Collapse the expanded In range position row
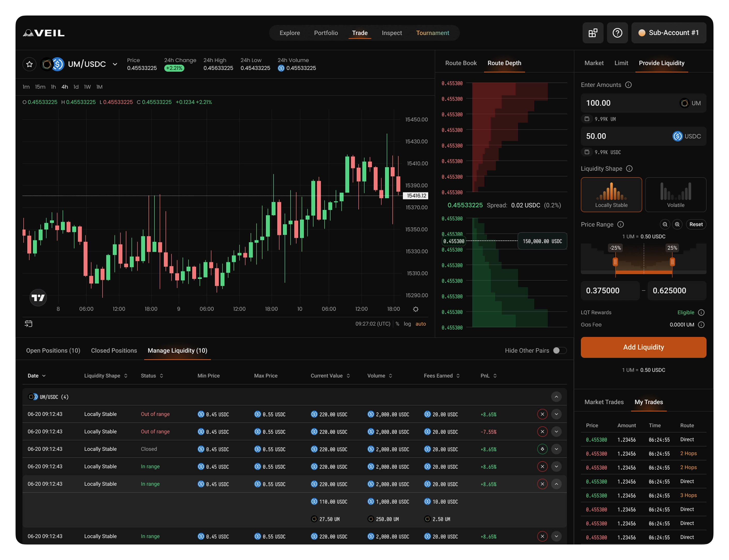The height and width of the screenshot is (560, 729). (x=556, y=484)
